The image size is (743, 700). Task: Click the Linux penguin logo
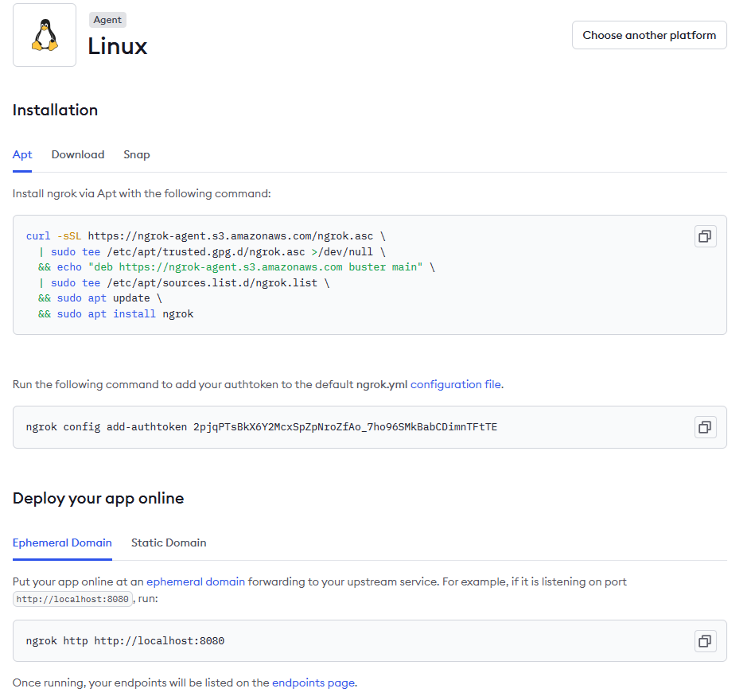pos(45,35)
